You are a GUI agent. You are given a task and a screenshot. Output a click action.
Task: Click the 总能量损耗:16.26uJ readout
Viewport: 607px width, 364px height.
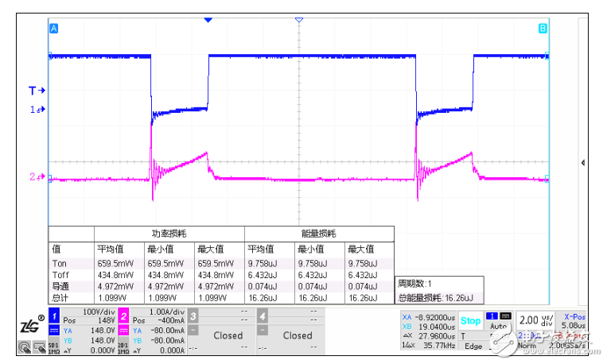pyautogui.click(x=435, y=298)
